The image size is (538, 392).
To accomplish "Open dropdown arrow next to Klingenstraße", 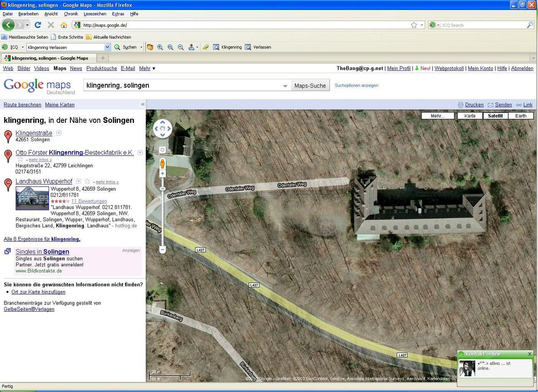I will click(x=58, y=133).
